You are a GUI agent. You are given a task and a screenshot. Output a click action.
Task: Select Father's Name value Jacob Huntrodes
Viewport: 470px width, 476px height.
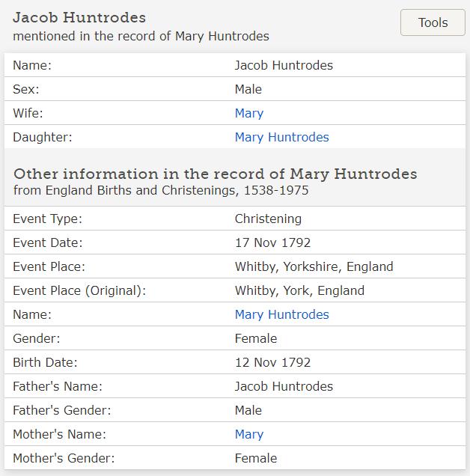point(284,386)
